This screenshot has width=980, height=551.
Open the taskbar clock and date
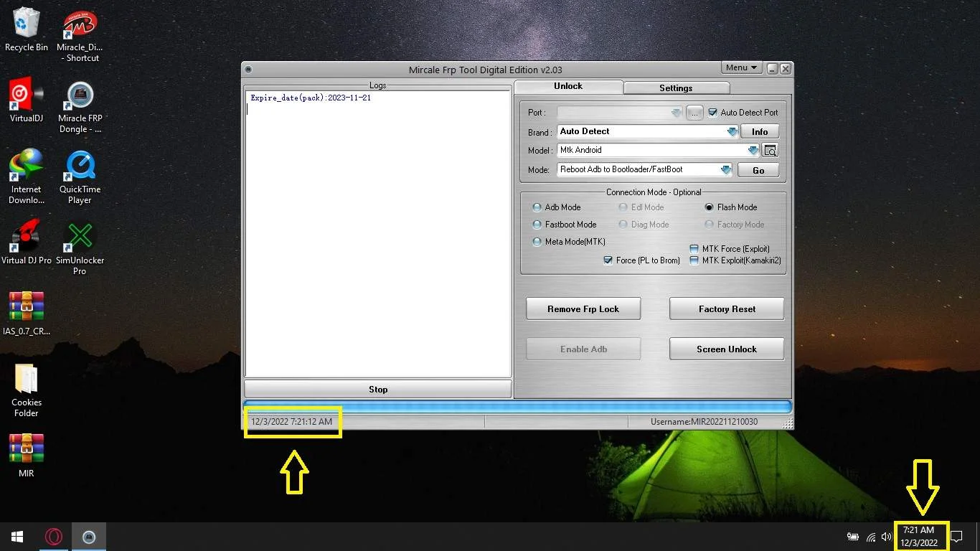[919, 537]
